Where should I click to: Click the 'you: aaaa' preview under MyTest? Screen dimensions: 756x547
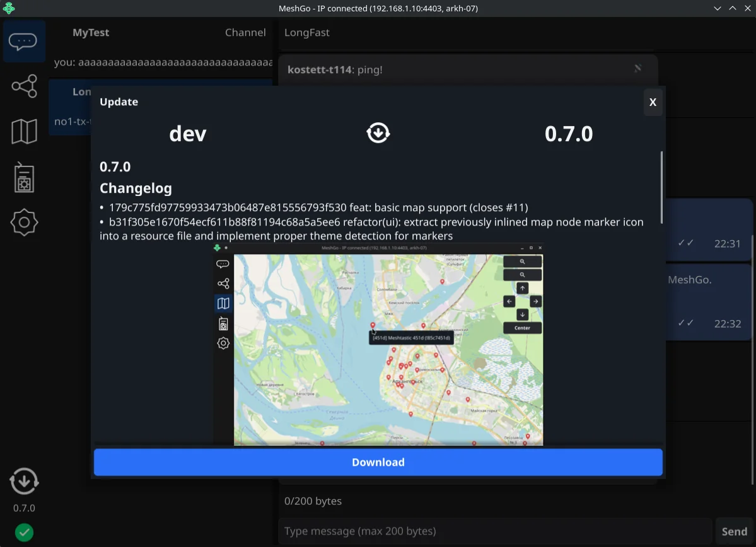[163, 62]
